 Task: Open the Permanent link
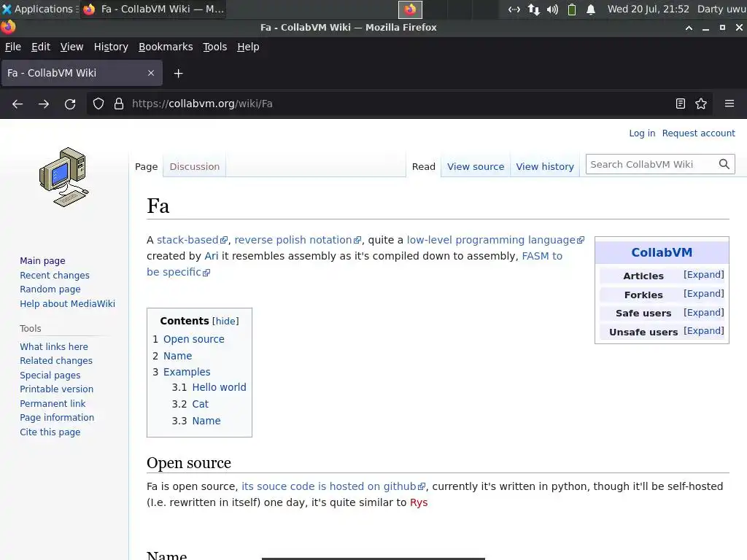53,404
